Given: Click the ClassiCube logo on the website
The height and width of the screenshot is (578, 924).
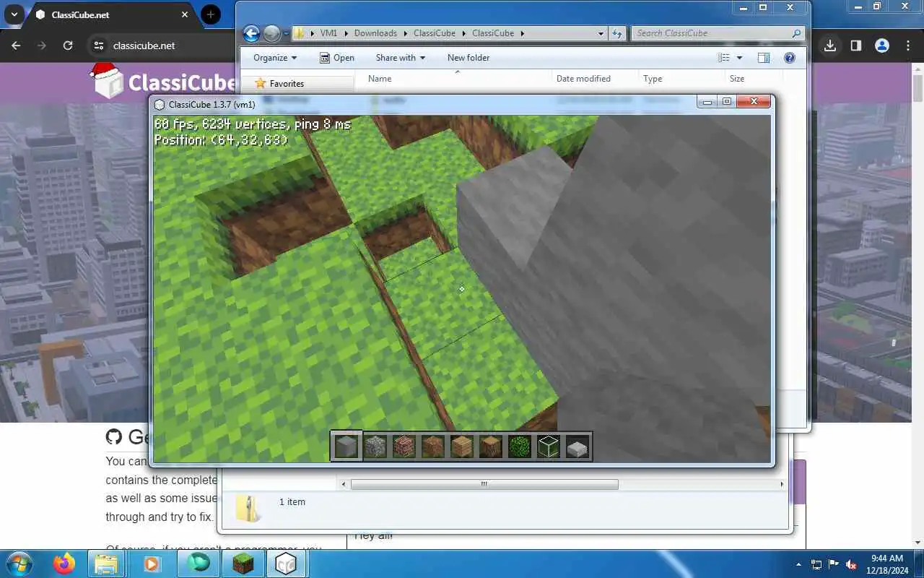Looking at the screenshot, I should [165, 82].
